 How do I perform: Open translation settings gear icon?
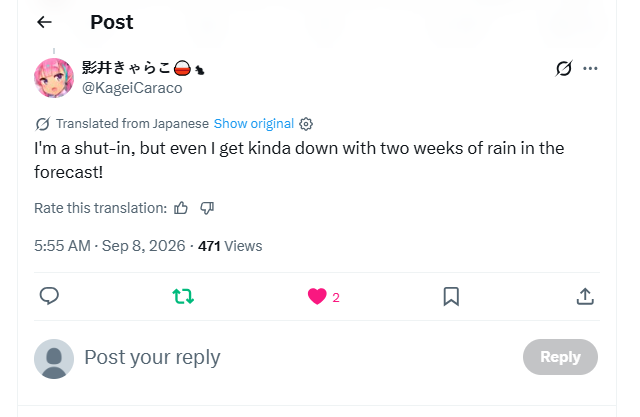tap(306, 124)
